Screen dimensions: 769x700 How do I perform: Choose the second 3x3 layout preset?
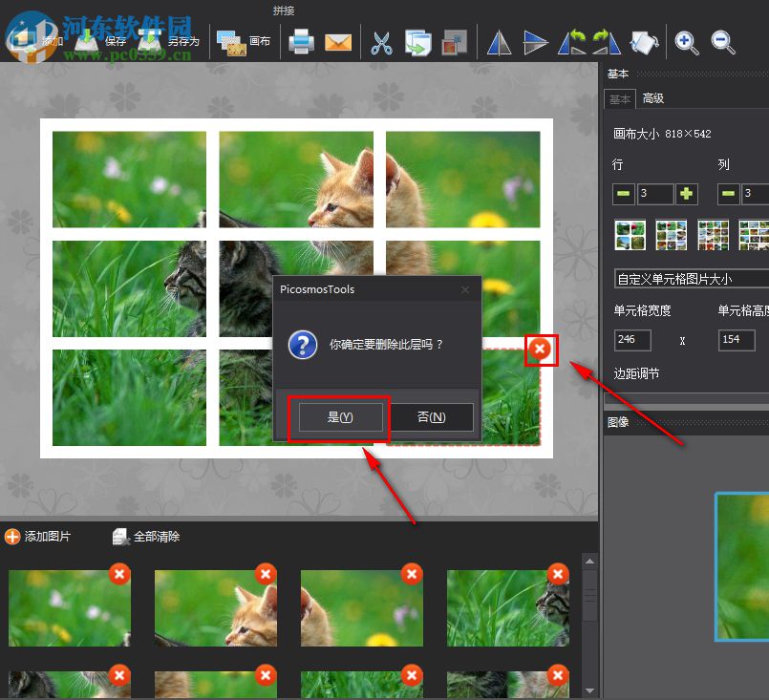671,235
